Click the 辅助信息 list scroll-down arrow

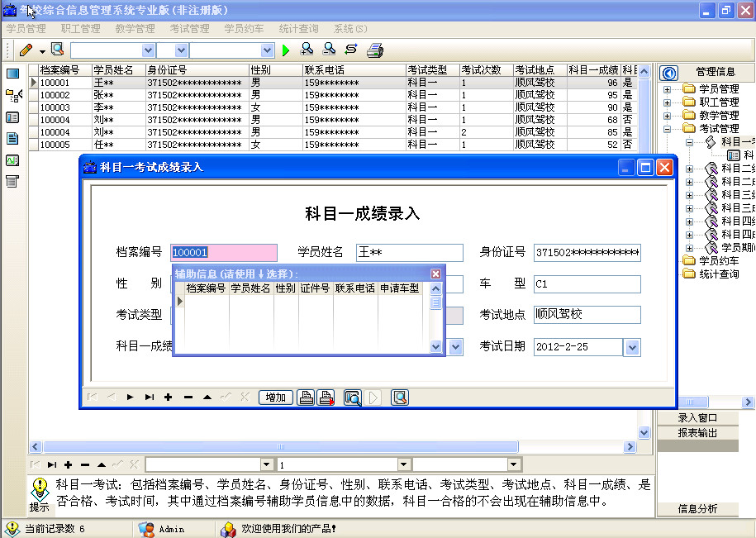pos(436,346)
